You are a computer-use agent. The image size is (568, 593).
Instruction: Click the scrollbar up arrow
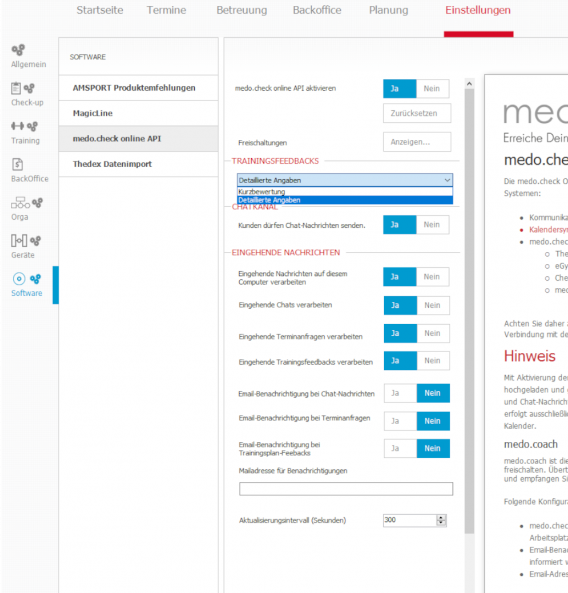pos(469,84)
